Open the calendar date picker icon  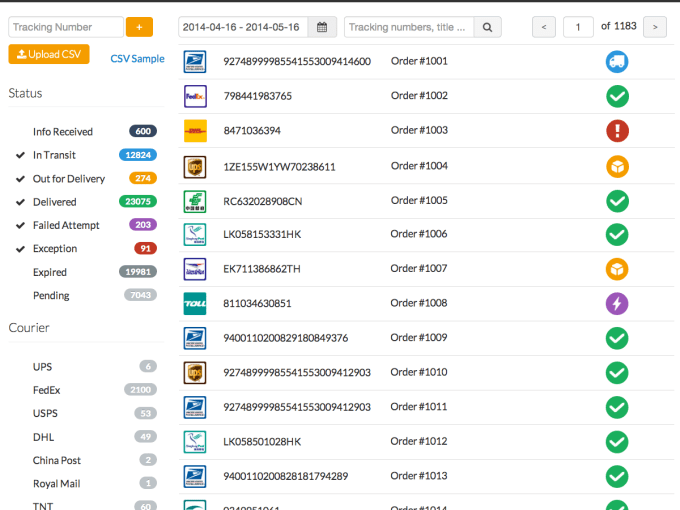pyautogui.click(x=322, y=27)
